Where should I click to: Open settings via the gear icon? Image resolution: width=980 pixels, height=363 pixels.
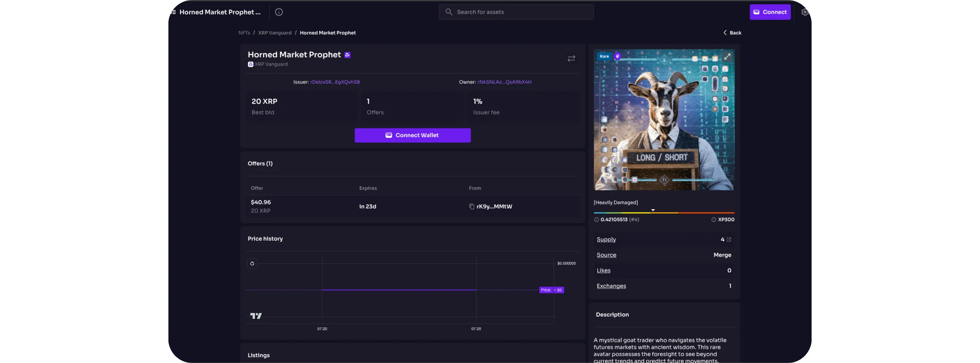(x=805, y=12)
